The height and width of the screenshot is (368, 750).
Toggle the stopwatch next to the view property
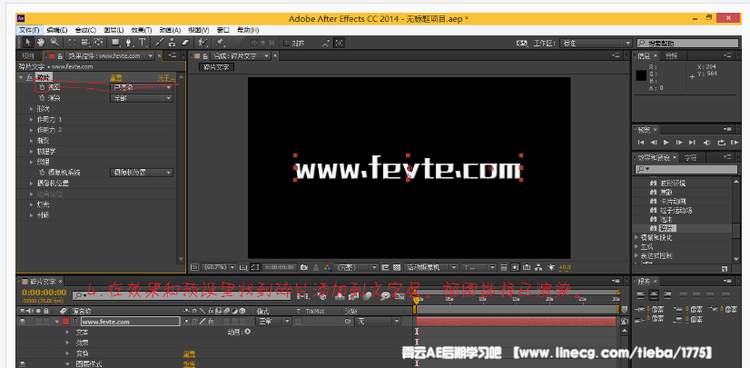click(42, 88)
